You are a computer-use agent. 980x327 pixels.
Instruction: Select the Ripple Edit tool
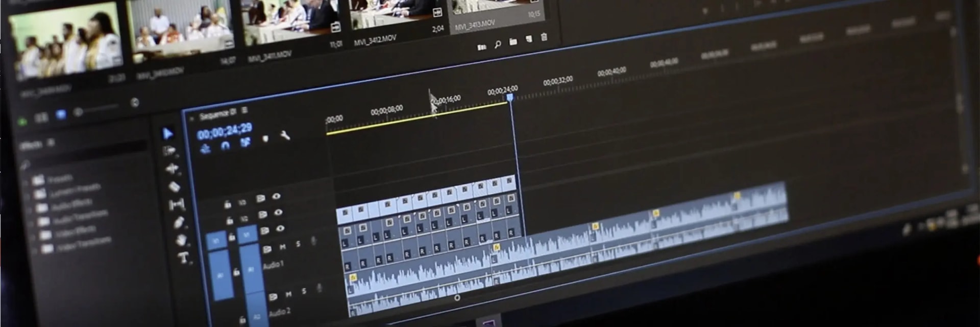(171, 168)
